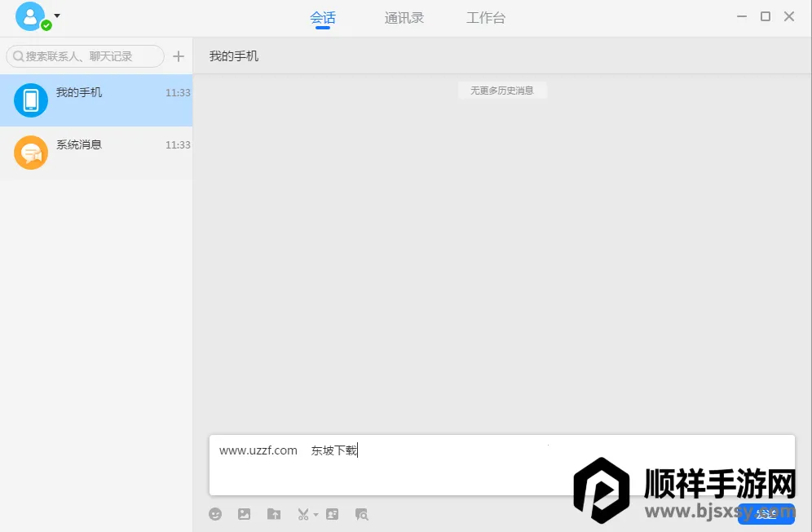
Task: Open the 系统消息 conversation
Action: pyautogui.click(x=96, y=153)
